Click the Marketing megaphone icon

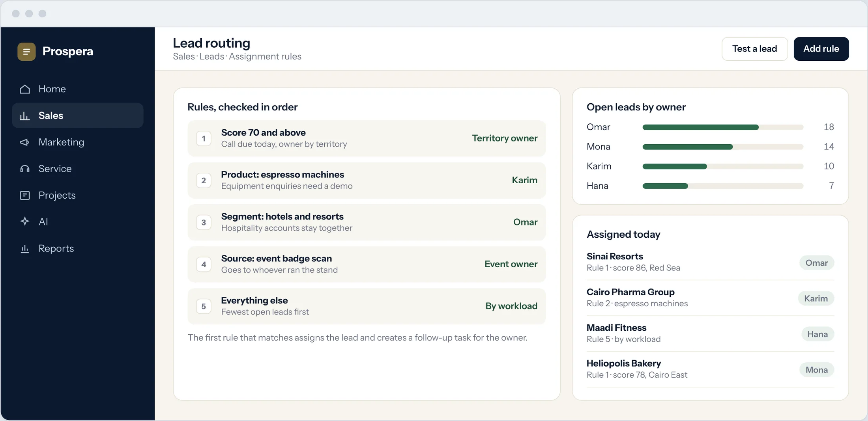coord(25,142)
